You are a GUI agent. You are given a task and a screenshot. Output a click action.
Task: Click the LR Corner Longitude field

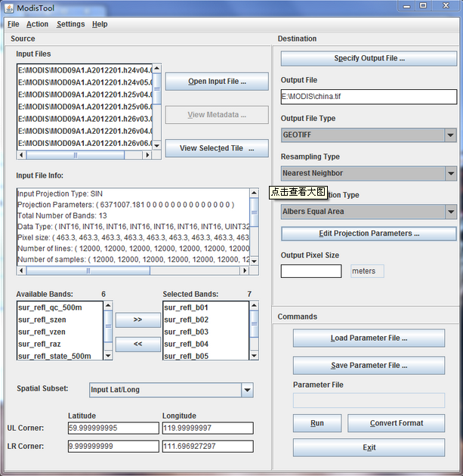[x=208, y=447]
